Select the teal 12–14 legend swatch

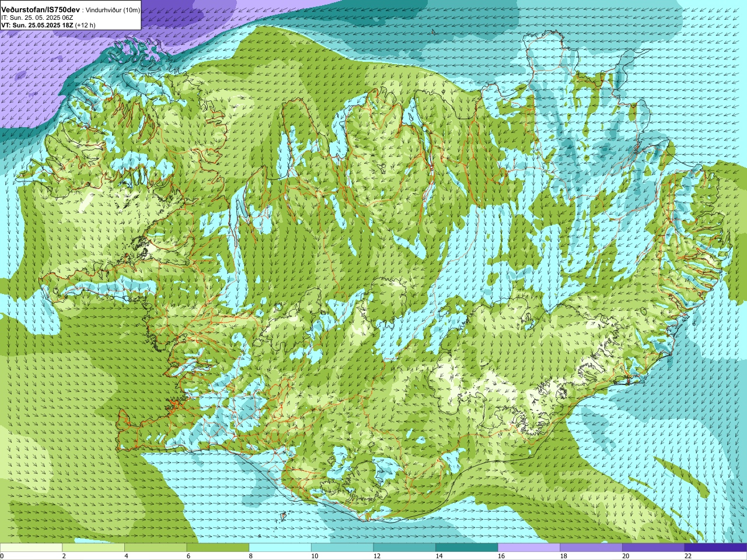404,548
